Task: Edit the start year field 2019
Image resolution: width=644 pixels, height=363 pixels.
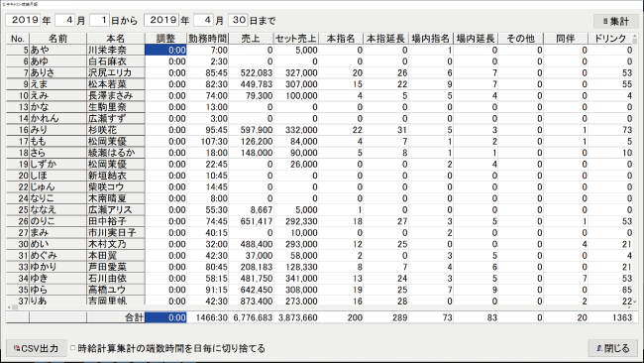Action: click(x=23, y=20)
